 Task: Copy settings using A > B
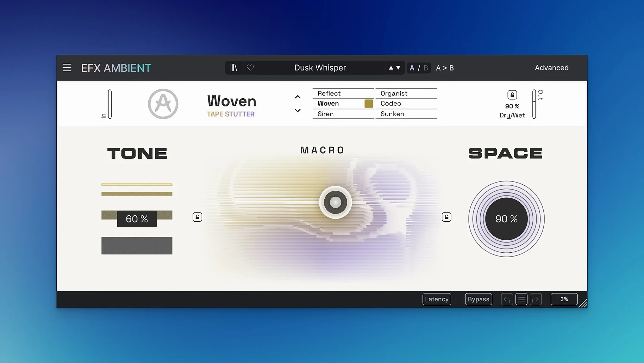[445, 68]
